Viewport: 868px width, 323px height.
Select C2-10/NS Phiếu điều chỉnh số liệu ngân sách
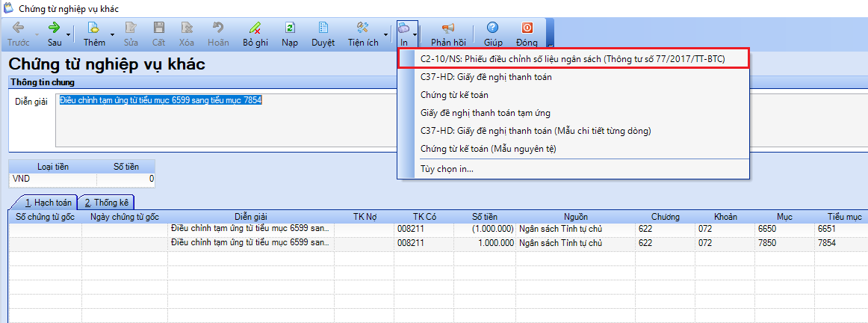(x=572, y=58)
